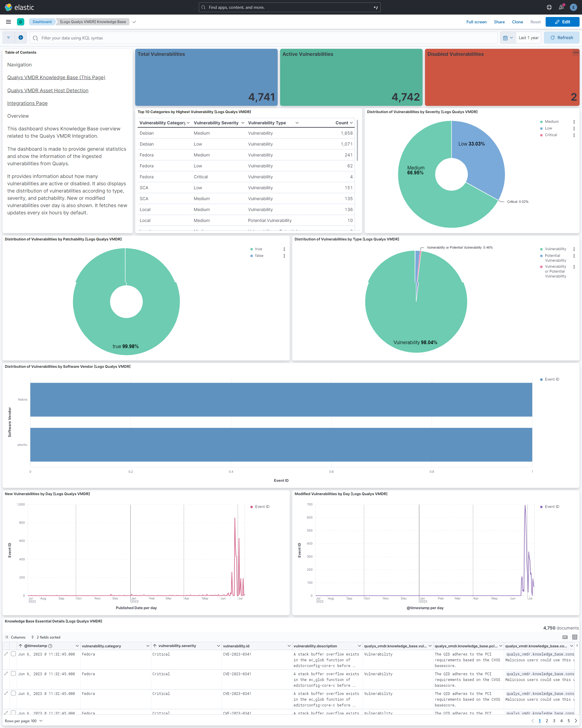Switch to the Dashboard breadcrumb tab

42,22
